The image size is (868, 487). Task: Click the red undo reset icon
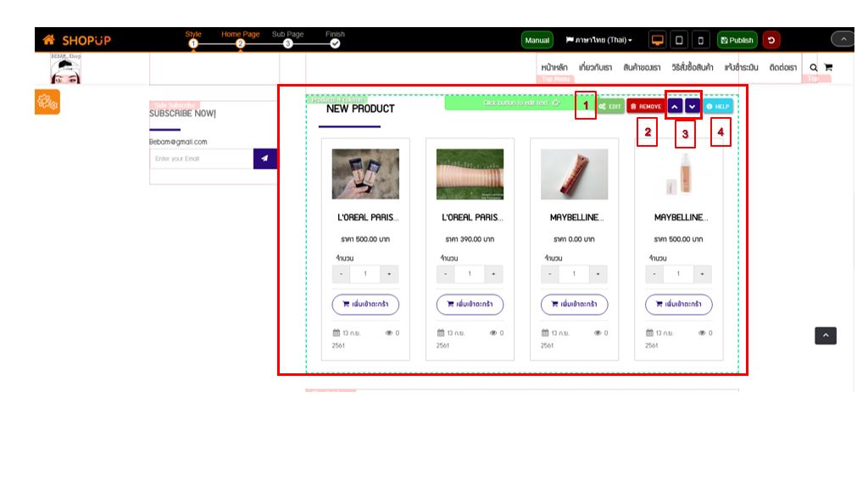tap(771, 40)
